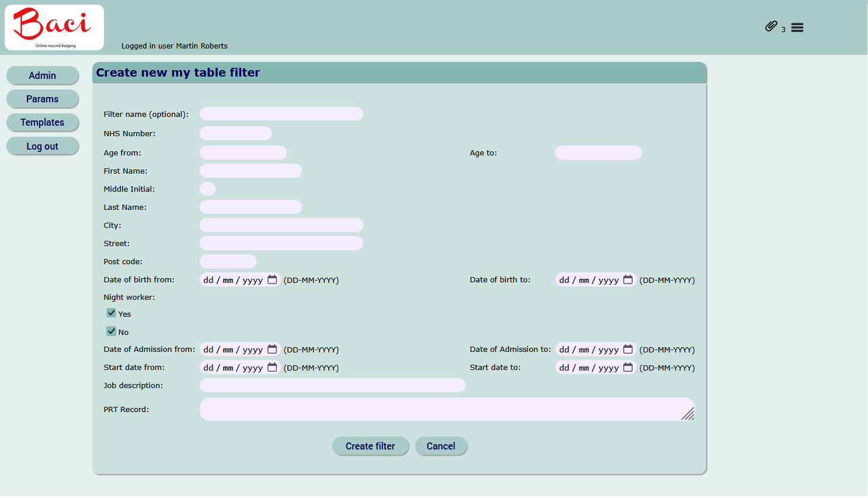Select the Params sidebar item
The height and width of the screenshot is (498, 868).
(x=43, y=99)
